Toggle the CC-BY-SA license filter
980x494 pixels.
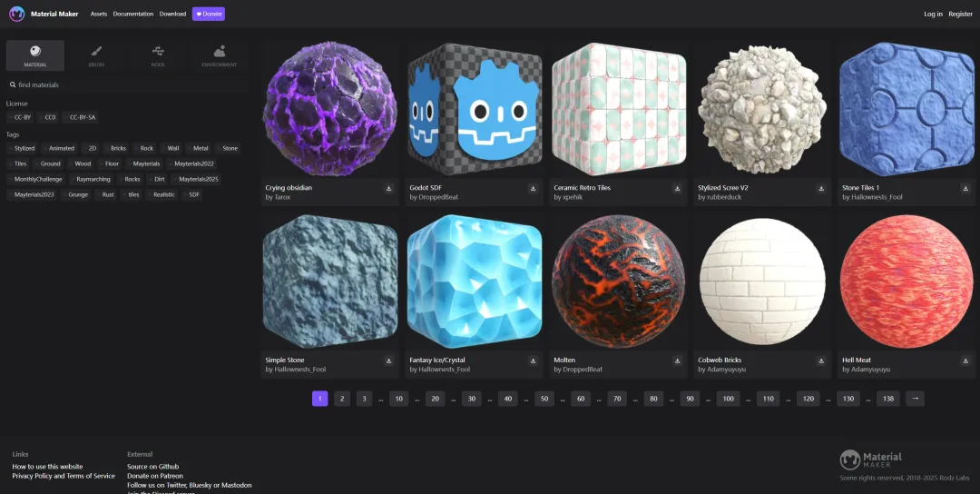[81, 117]
